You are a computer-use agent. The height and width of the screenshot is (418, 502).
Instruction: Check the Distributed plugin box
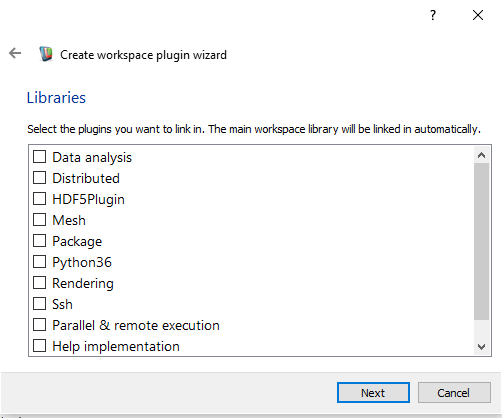(39, 177)
